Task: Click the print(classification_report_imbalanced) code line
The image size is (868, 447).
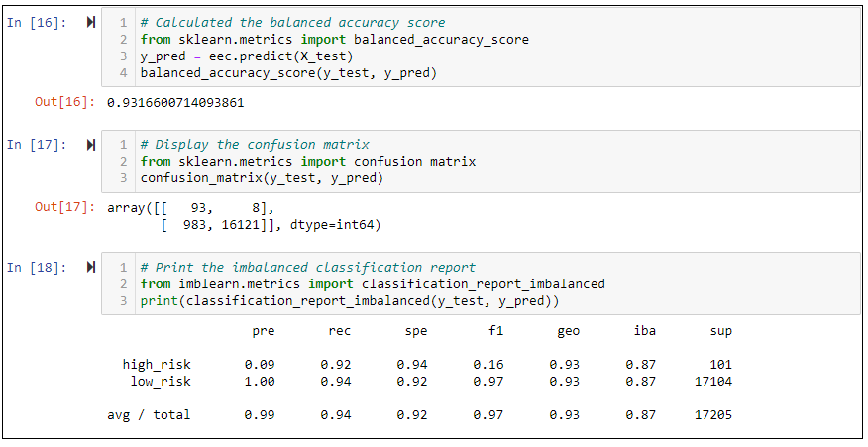Action: [350, 301]
